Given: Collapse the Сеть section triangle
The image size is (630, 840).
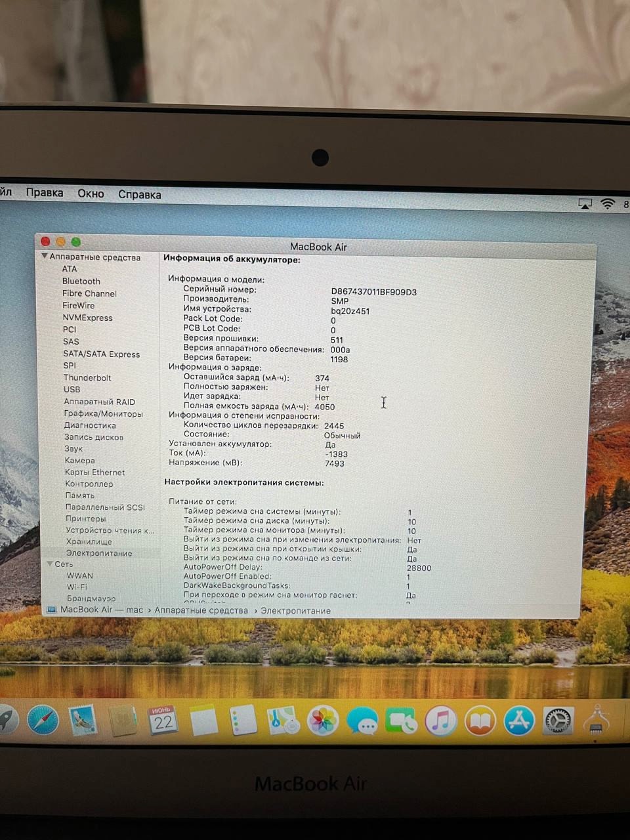Looking at the screenshot, I should (50, 564).
